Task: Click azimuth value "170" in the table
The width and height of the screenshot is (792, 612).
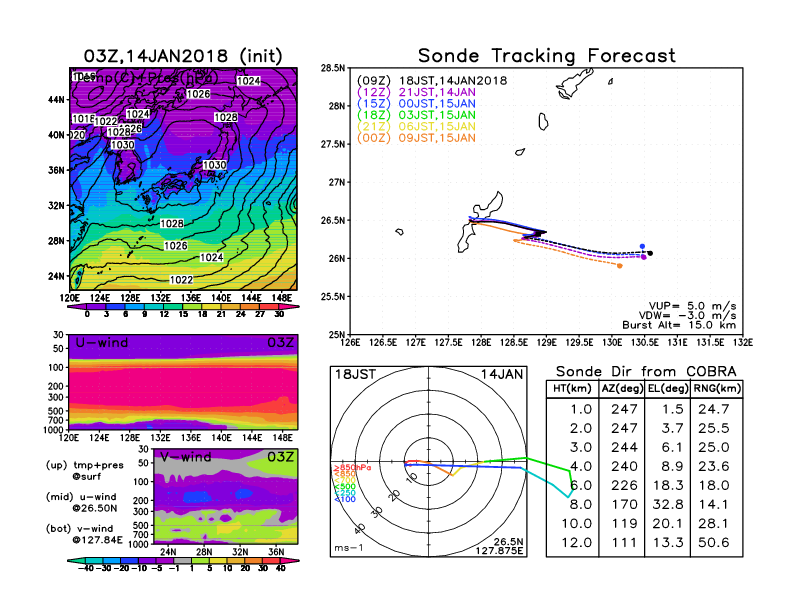Action: point(624,504)
